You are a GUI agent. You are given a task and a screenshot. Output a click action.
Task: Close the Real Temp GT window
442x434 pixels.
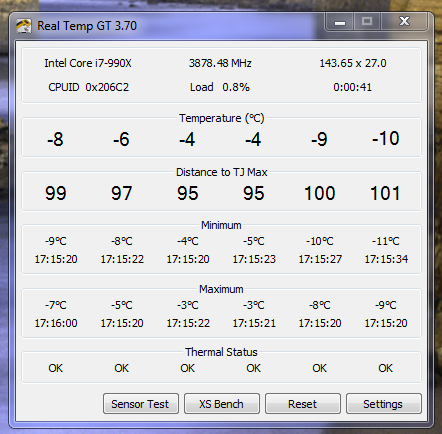pyautogui.click(x=404, y=22)
